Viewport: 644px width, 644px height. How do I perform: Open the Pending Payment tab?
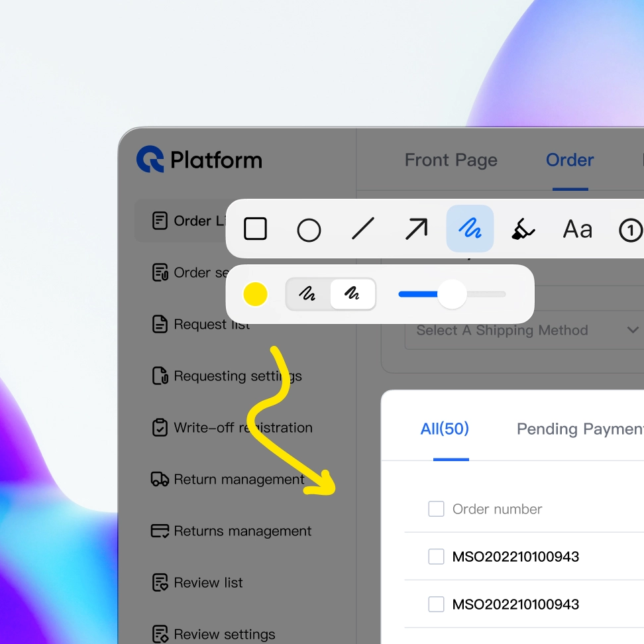580,429
